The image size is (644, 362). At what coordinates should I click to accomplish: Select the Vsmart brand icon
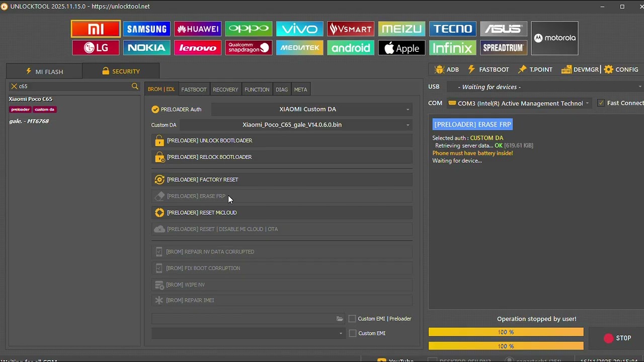[x=351, y=29]
